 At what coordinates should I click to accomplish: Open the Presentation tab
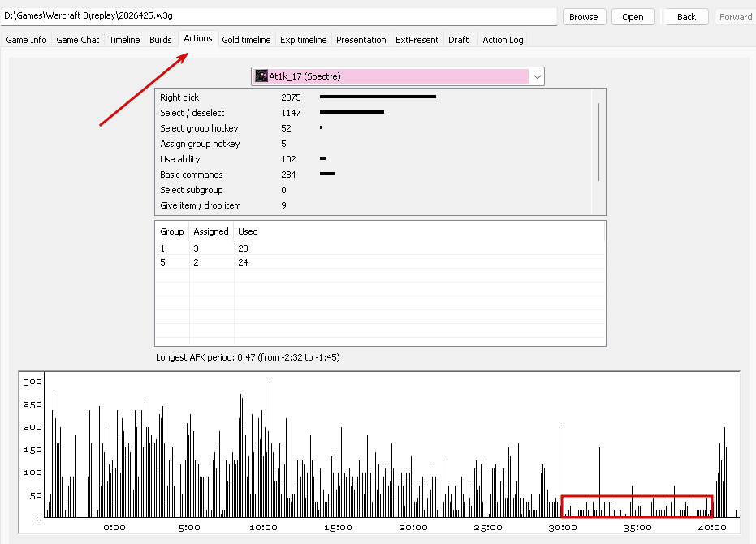pos(361,40)
